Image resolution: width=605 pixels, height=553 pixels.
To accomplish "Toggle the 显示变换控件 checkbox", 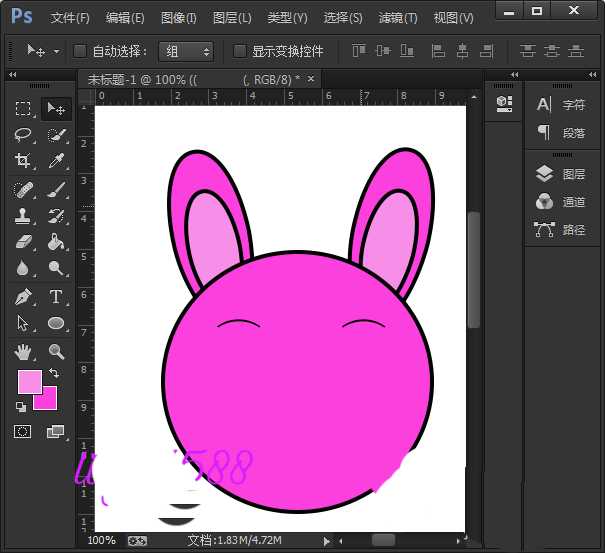I will pos(240,51).
